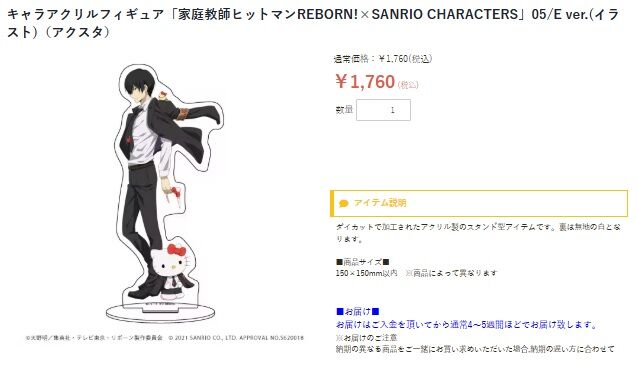Click the oval acrylic stand base in the image
The width and height of the screenshot is (637, 372).
pyautogui.click(x=160, y=313)
